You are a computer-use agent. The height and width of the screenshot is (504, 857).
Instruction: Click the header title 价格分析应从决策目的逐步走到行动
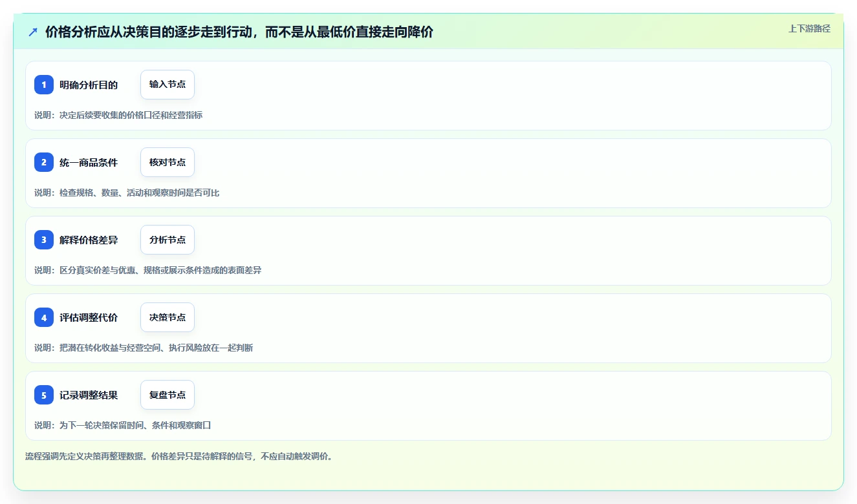pyautogui.click(x=239, y=32)
